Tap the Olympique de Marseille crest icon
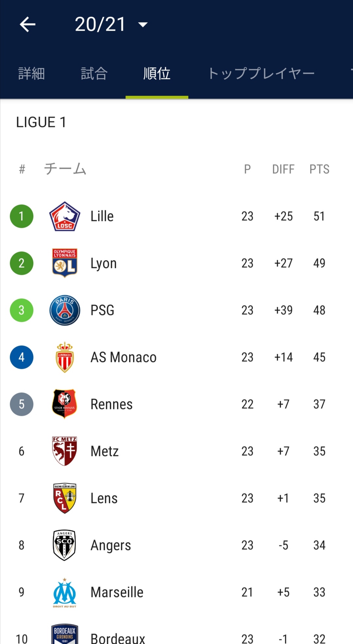The height and width of the screenshot is (644, 353). tap(65, 592)
